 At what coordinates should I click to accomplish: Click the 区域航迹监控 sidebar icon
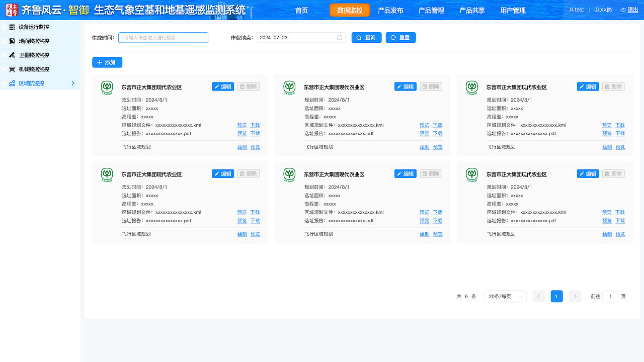click(x=12, y=83)
